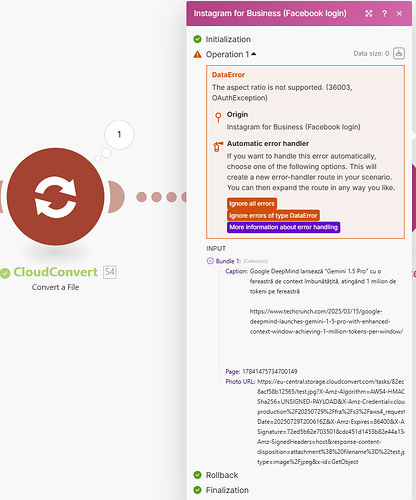Click the Initialization green check icon
The height and width of the screenshot is (500, 416).
coord(197,39)
